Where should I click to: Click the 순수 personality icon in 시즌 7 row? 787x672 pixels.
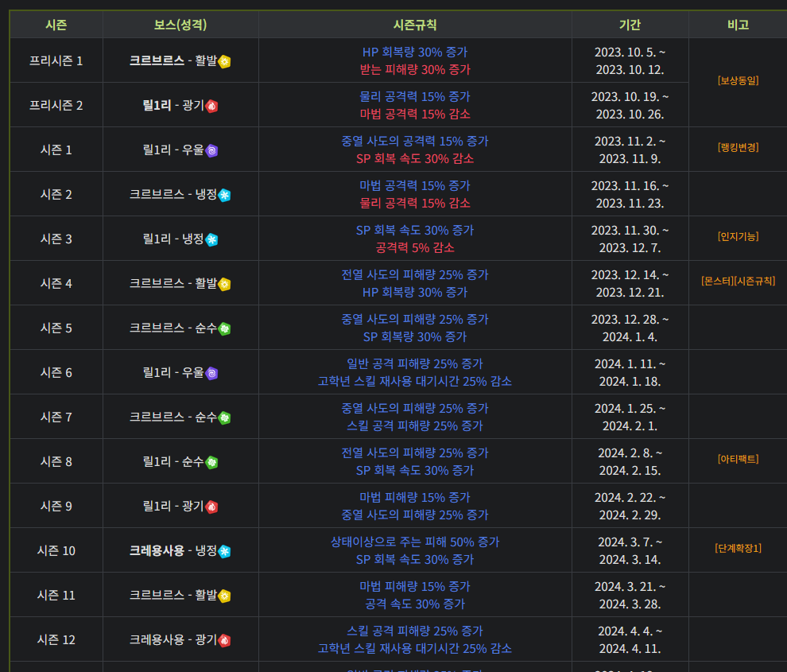(224, 418)
